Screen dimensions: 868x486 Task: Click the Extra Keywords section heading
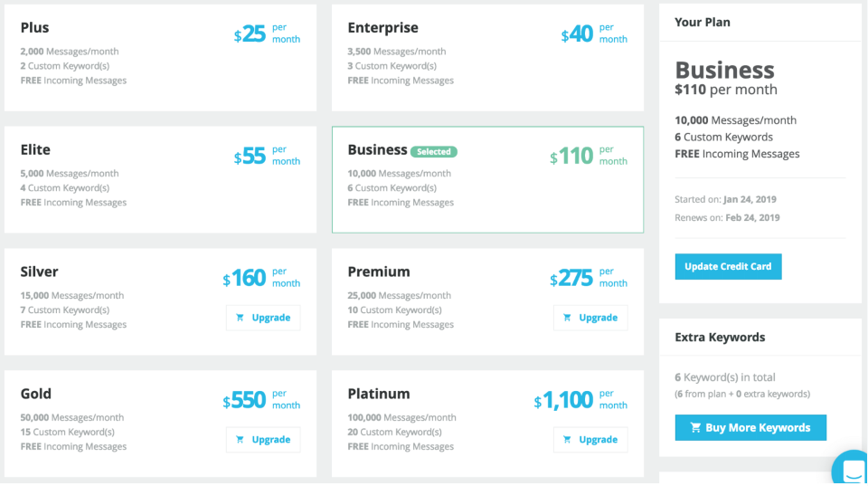click(x=720, y=337)
